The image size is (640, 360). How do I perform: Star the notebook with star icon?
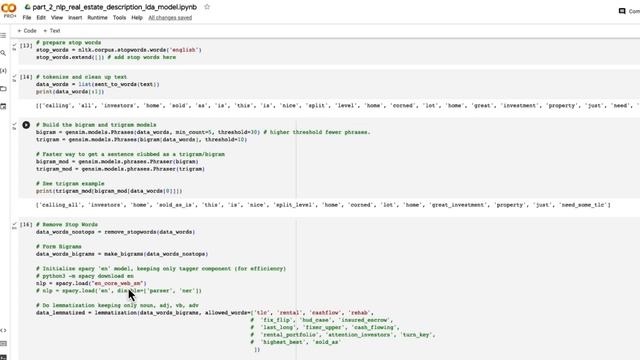[x=207, y=7]
